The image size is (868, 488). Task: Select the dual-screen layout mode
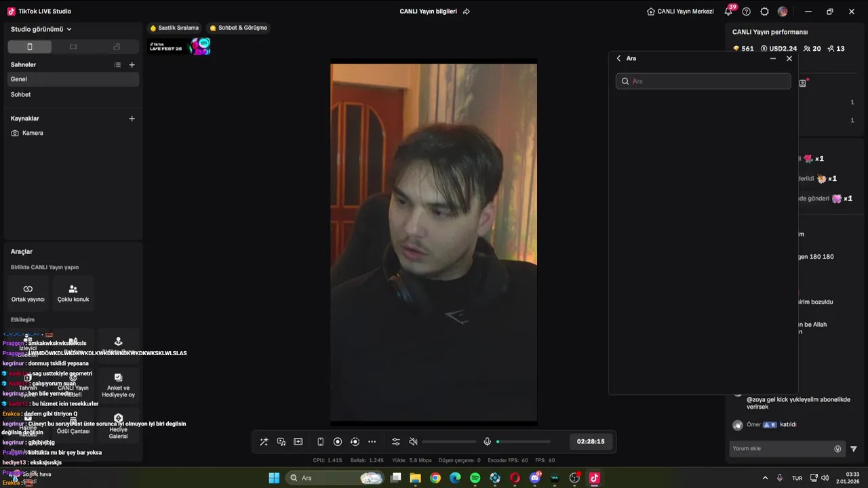tap(117, 47)
